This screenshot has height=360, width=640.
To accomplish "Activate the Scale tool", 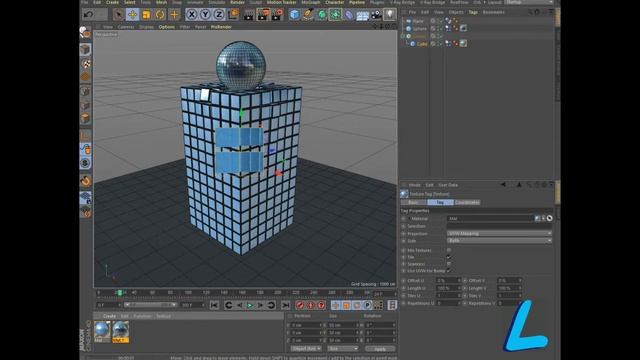I will [146, 15].
